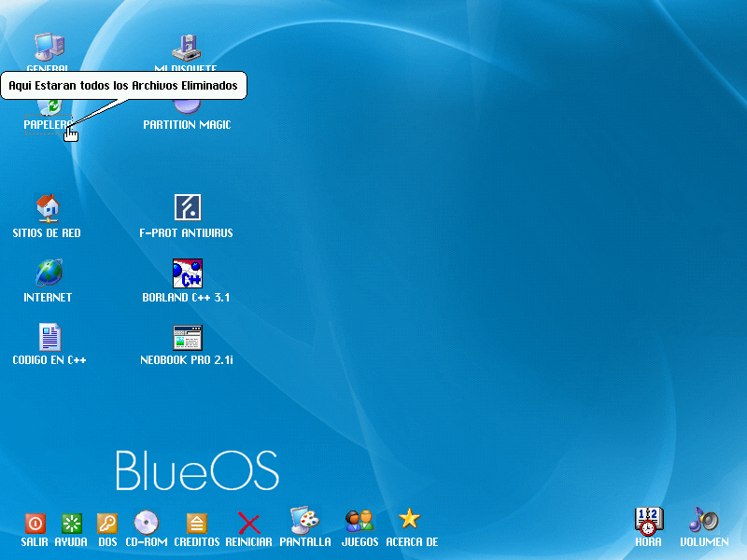Launch the Partition Magic icon
747x560 pixels.
point(188,106)
